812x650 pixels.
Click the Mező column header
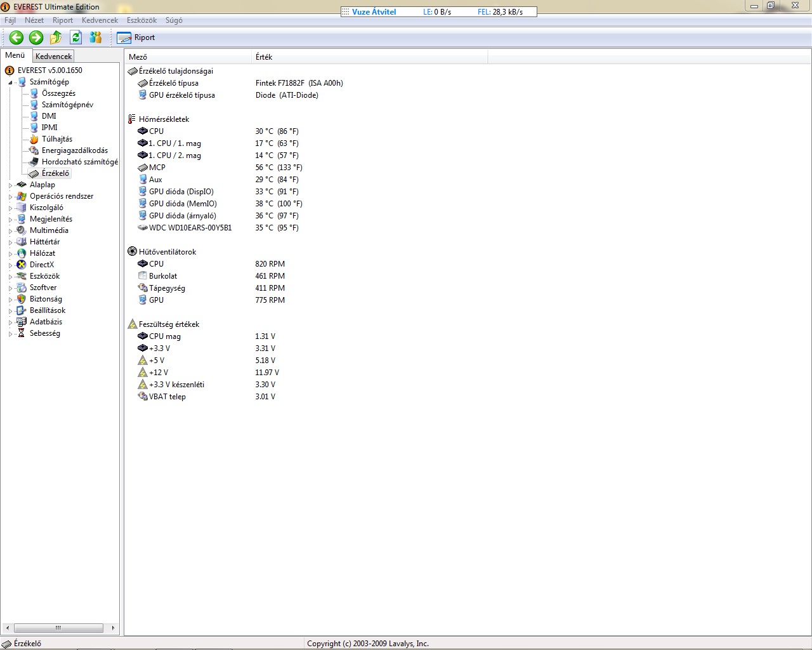point(188,57)
